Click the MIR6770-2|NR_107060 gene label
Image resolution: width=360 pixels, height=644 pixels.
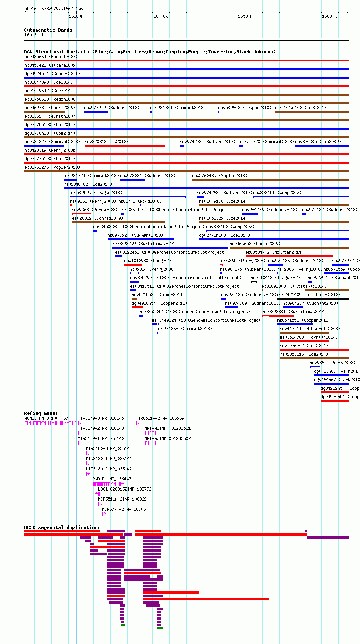point(125,509)
